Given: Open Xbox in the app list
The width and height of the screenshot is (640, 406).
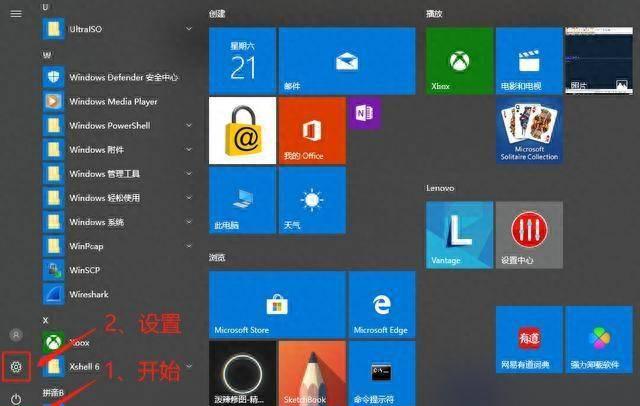Looking at the screenshot, I should coord(118,342).
